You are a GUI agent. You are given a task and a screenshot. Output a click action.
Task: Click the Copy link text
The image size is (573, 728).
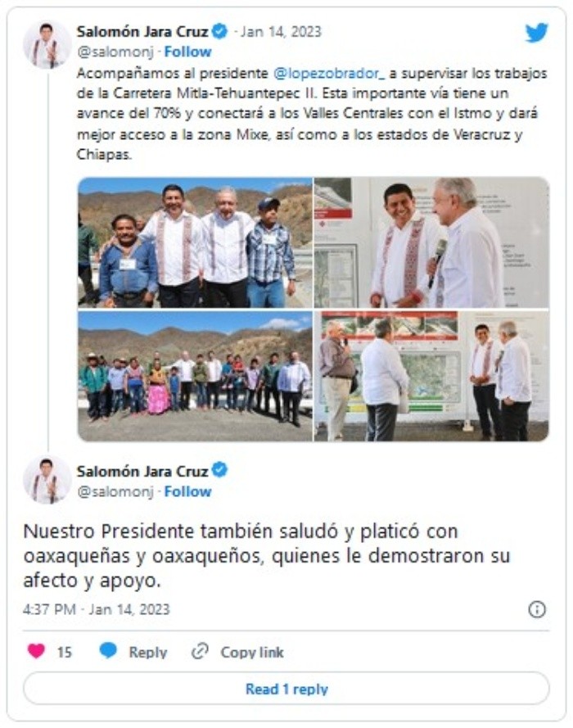tap(252, 652)
